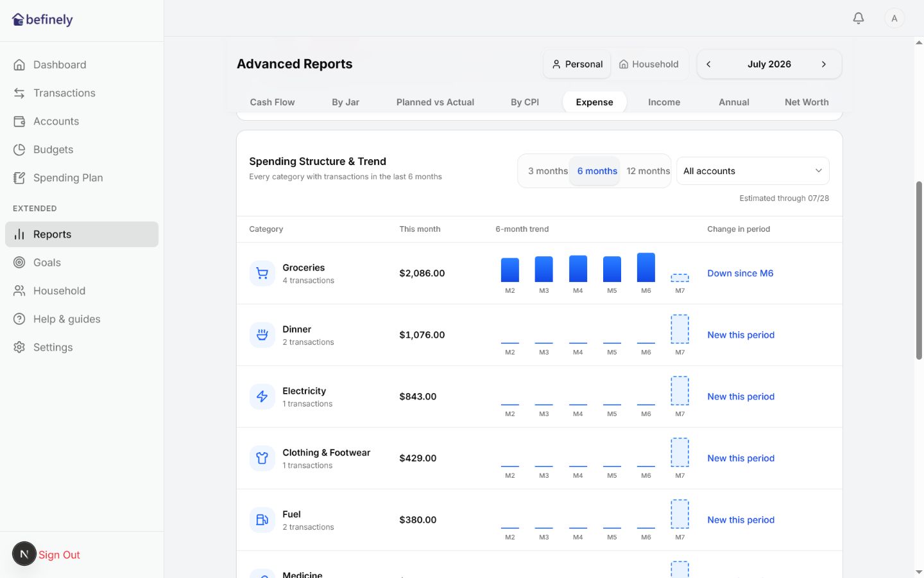
Task: Click the Clothing & Footwear shirt icon
Action: [262, 459]
